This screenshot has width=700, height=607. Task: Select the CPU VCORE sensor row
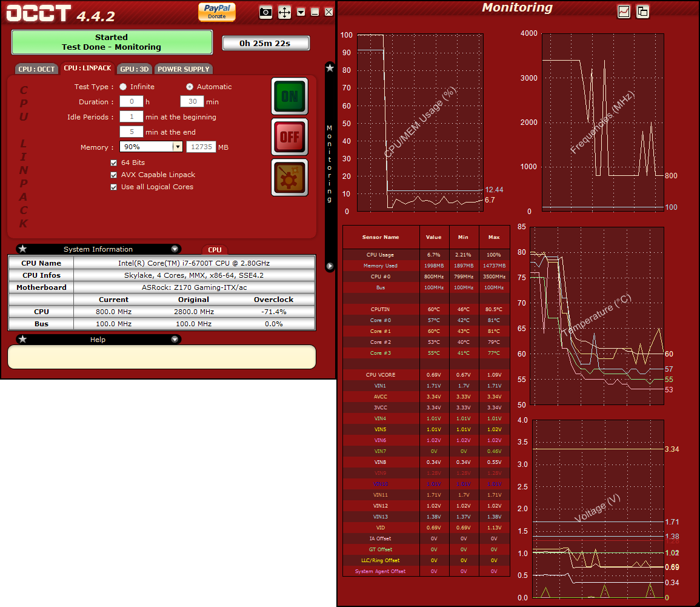coord(426,375)
